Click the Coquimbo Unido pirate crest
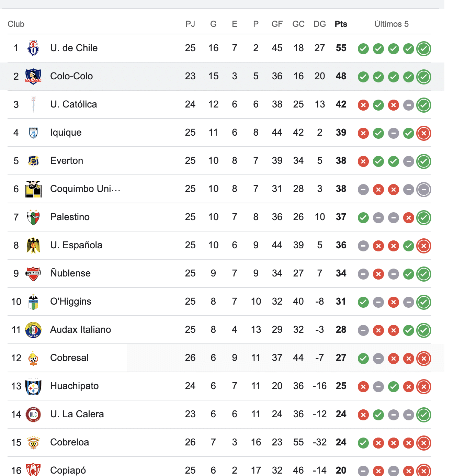Screen dimensions: 454x476 [x=33, y=189]
